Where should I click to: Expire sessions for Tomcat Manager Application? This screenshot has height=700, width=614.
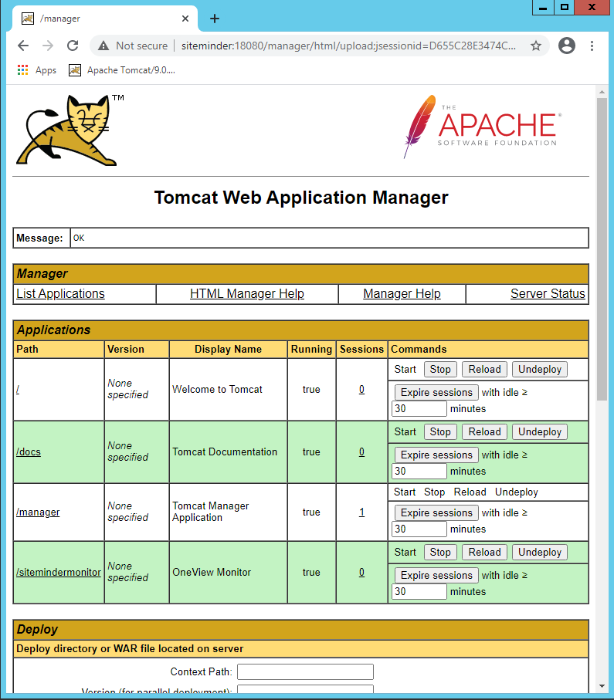coord(436,513)
